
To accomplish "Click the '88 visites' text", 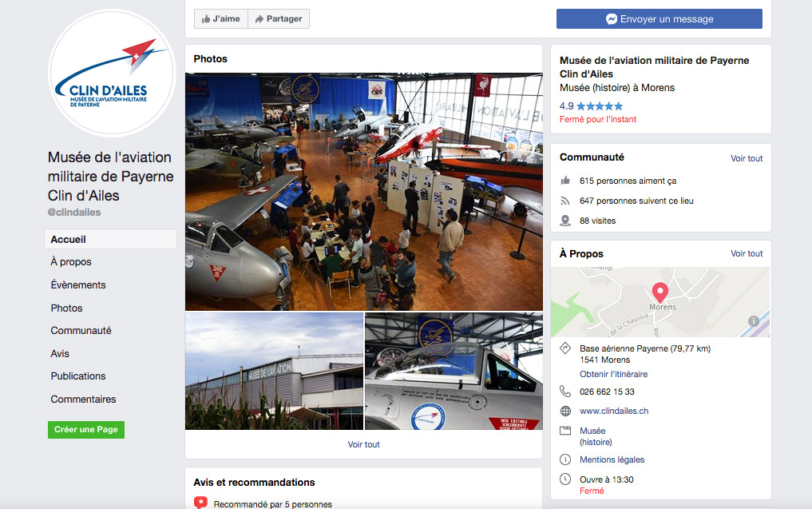I will tap(597, 221).
